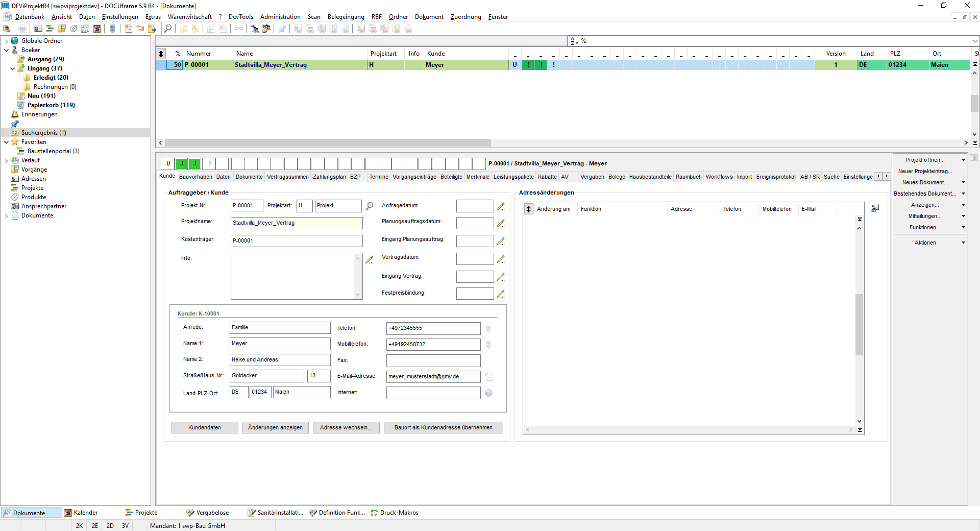Toggle the 3V status bar indicator
980x531 pixels.
(126, 526)
